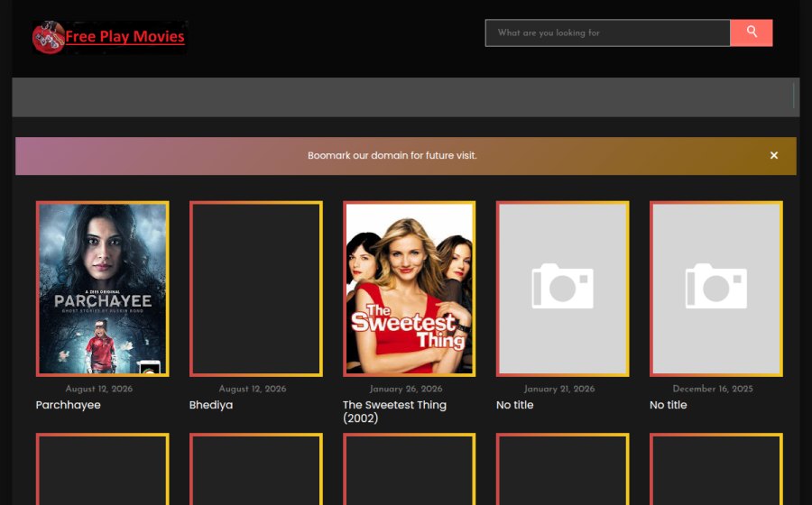This screenshot has width=812, height=505.
Task: Click the date above Bhediya title
Action: (x=253, y=389)
